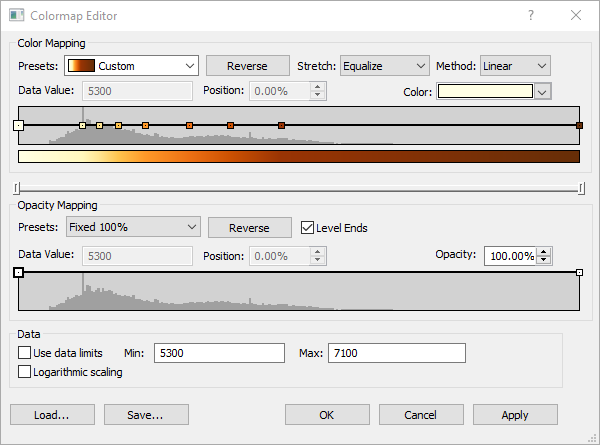The image size is (600, 445).
Task: Open the Method Linear dropdown
Action: tap(515, 66)
